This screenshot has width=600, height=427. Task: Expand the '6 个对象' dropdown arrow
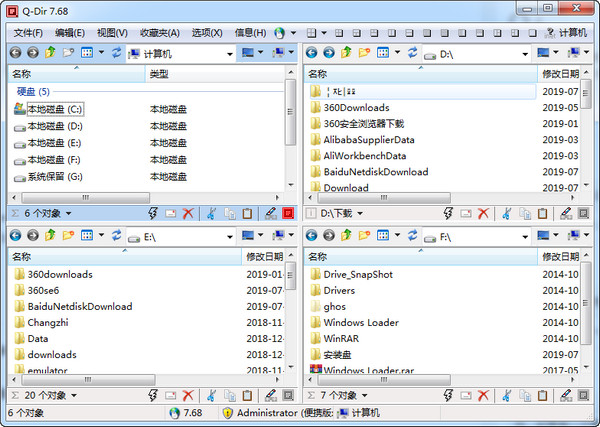click(x=68, y=214)
